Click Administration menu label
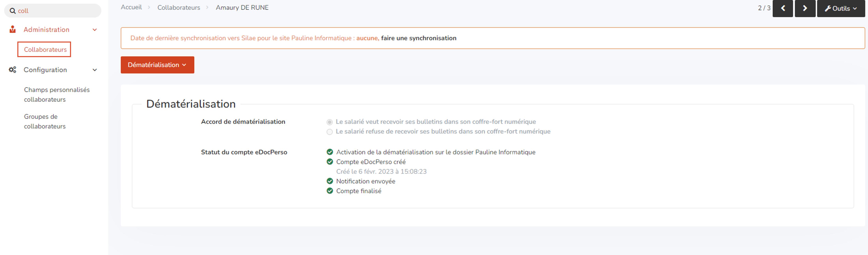 [47, 30]
